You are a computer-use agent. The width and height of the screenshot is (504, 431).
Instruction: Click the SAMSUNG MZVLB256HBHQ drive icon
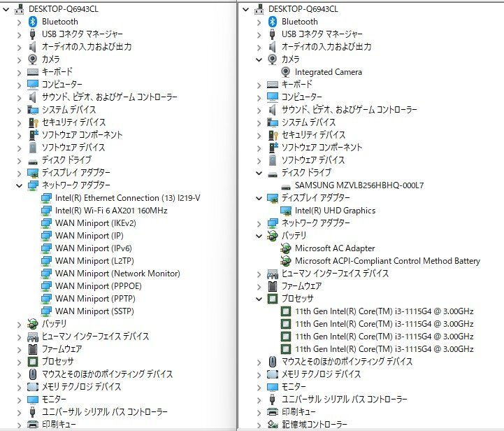[x=285, y=186]
